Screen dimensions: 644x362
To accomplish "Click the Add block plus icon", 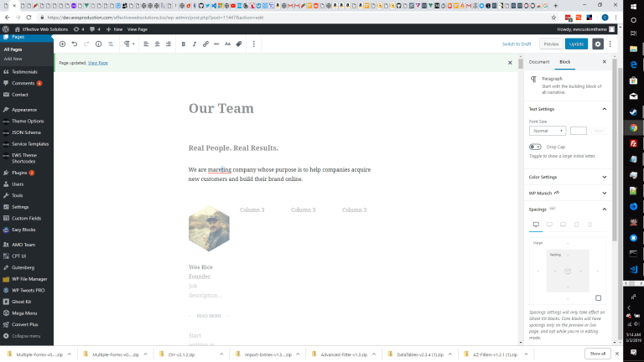I will (x=62, y=44).
